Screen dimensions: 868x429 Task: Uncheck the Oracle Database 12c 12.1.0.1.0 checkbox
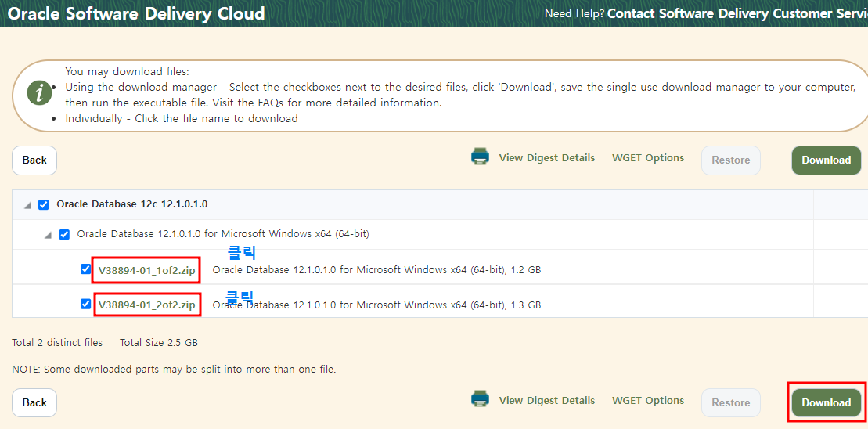pos(43,205)
